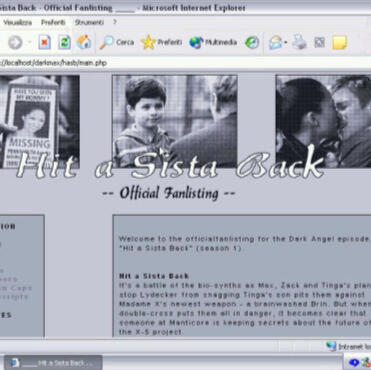
Task: Click the gray edit toolbar icon
Action: click(x=319, y=42)
